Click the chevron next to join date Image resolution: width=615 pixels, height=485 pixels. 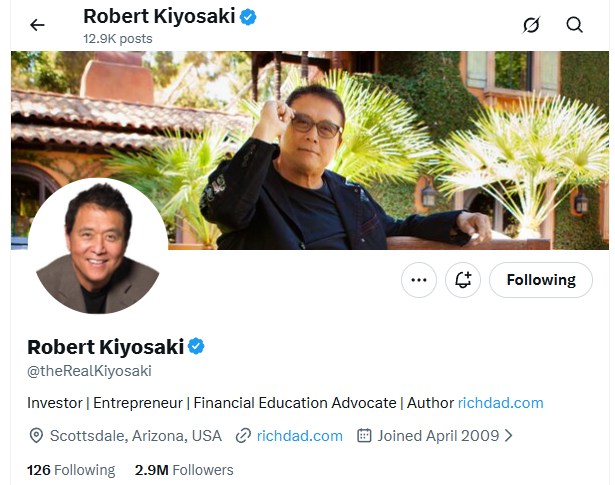coord(508,436)
